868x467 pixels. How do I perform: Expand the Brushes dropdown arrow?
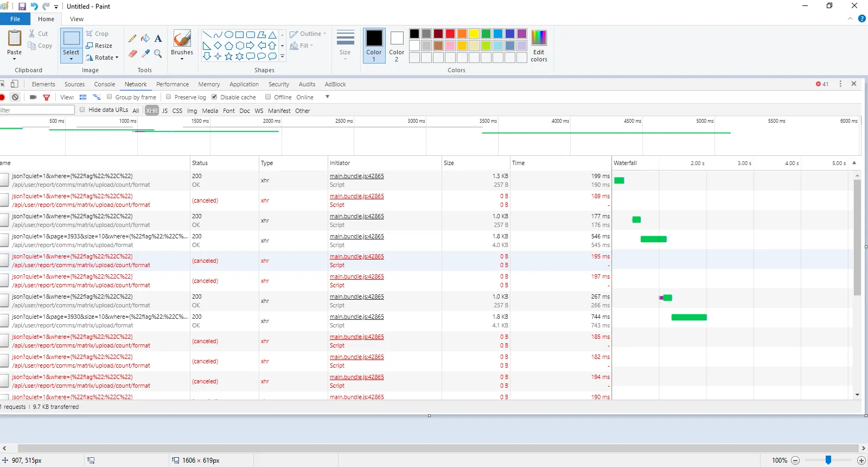(182, 59)
